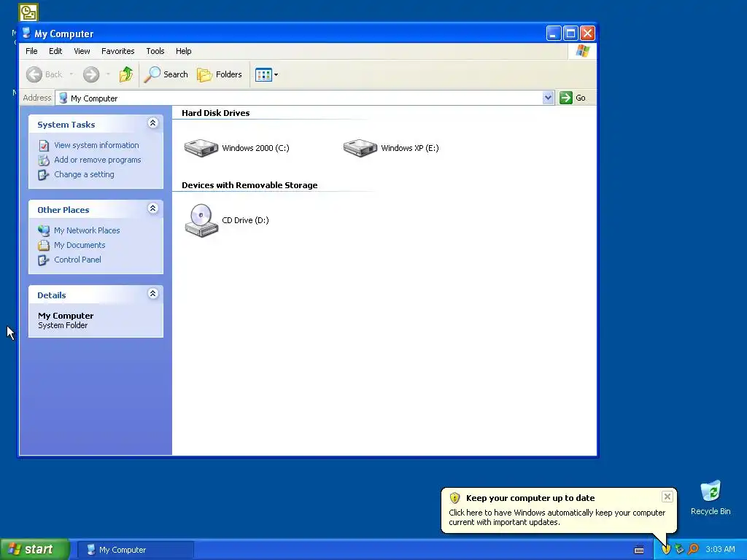Click the yellow shield tray icon
This screenshot has width=747, height=560.
666,550
